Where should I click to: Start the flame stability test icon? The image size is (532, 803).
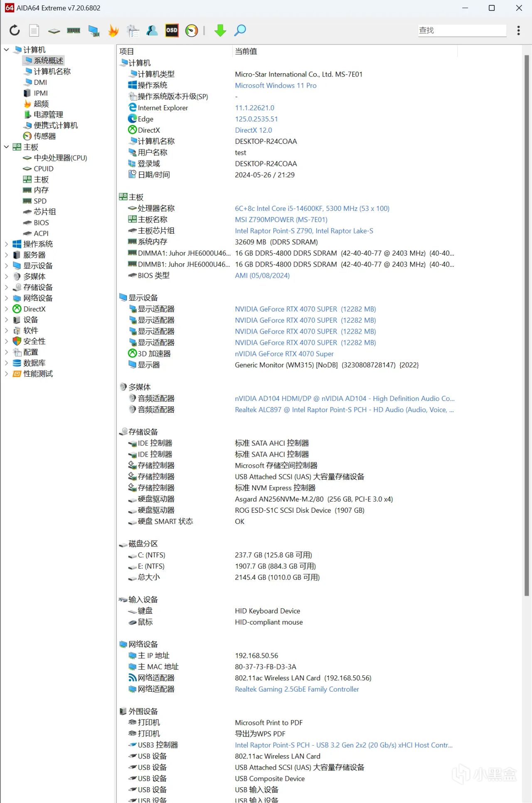[x=113, y=30]
